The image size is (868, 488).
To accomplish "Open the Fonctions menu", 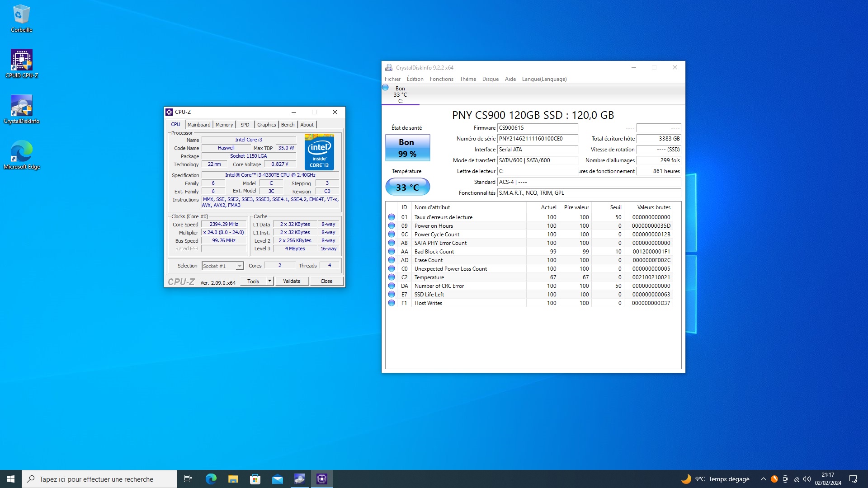I will 441,79.
